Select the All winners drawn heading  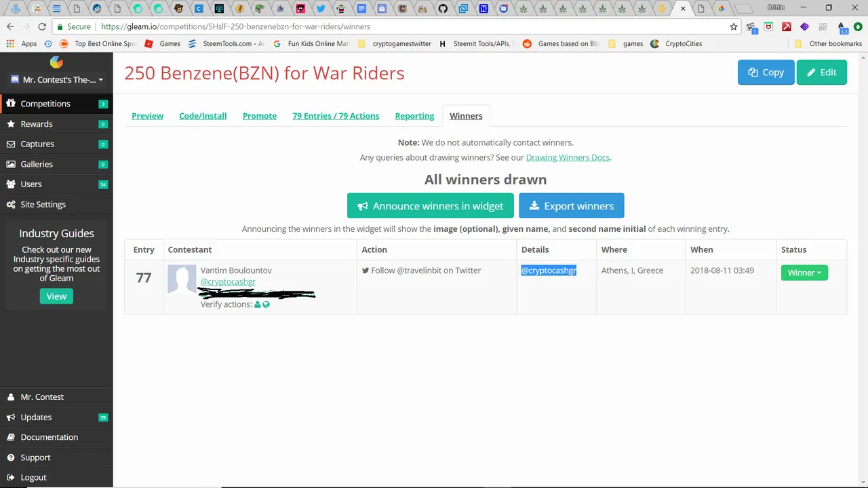coord(486,180)
